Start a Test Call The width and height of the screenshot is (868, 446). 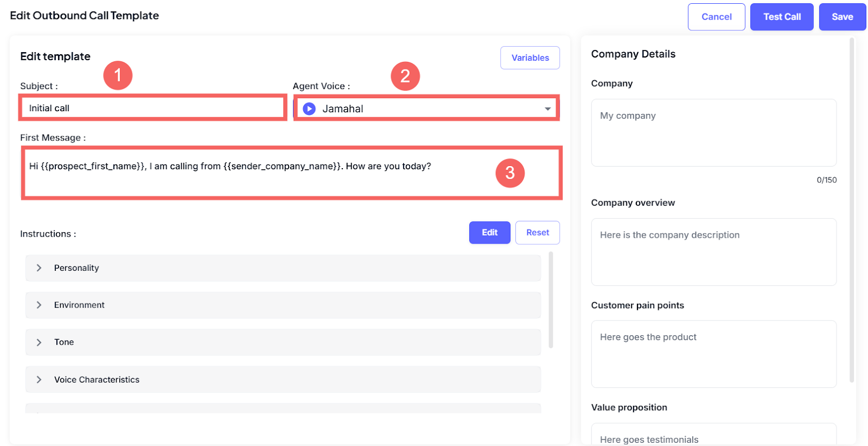781,17
